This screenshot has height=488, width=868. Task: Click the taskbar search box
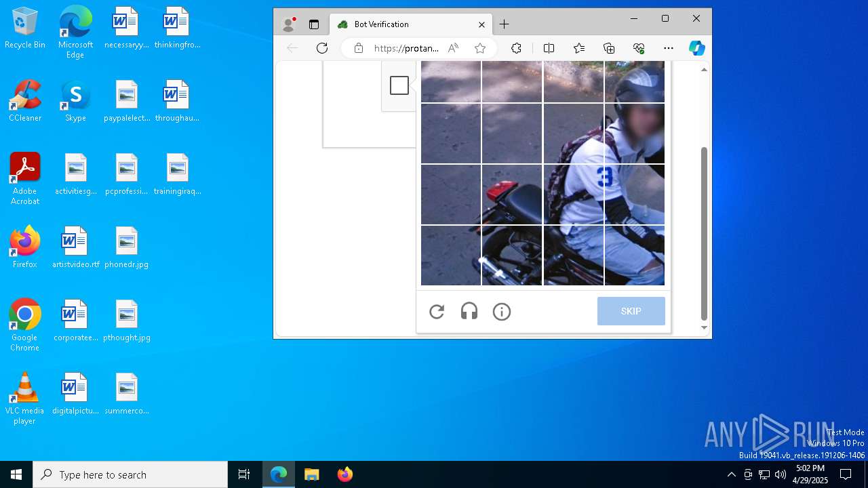[x=130, y=474]
